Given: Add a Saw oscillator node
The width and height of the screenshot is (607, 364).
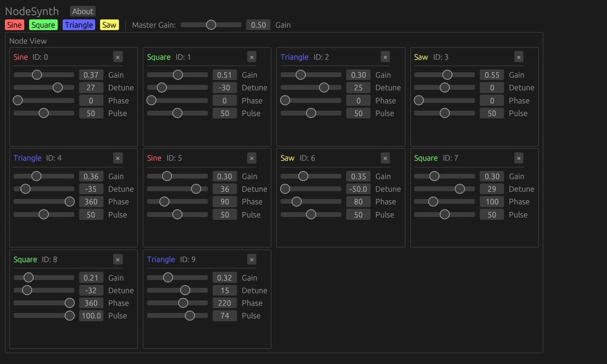Looking at the screenshot, I should point(109,25).
